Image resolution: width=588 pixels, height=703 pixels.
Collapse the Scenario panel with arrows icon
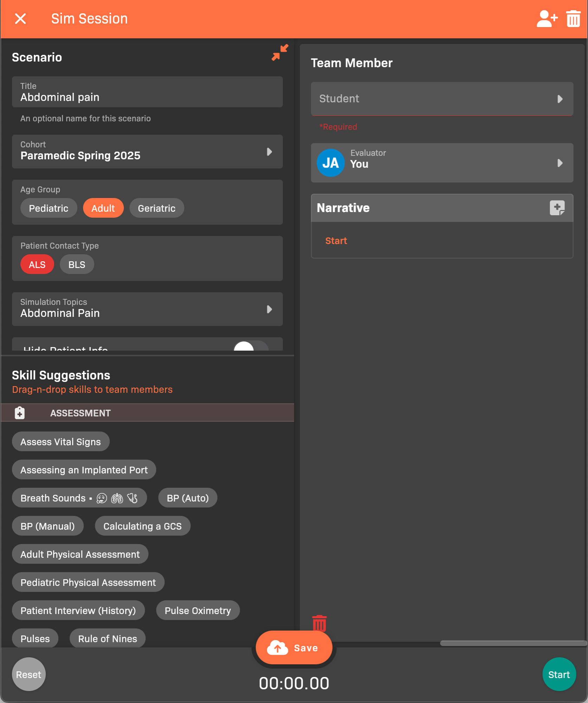[x=280, y=52]
